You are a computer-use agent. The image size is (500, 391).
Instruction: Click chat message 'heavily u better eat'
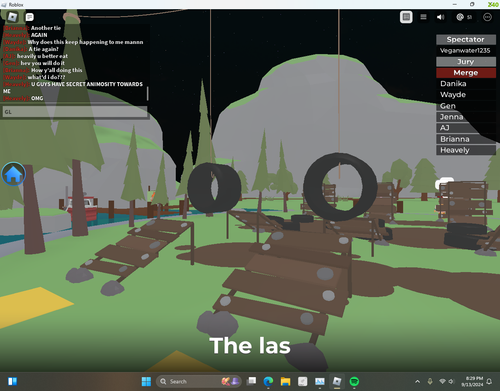pos(42,56)
